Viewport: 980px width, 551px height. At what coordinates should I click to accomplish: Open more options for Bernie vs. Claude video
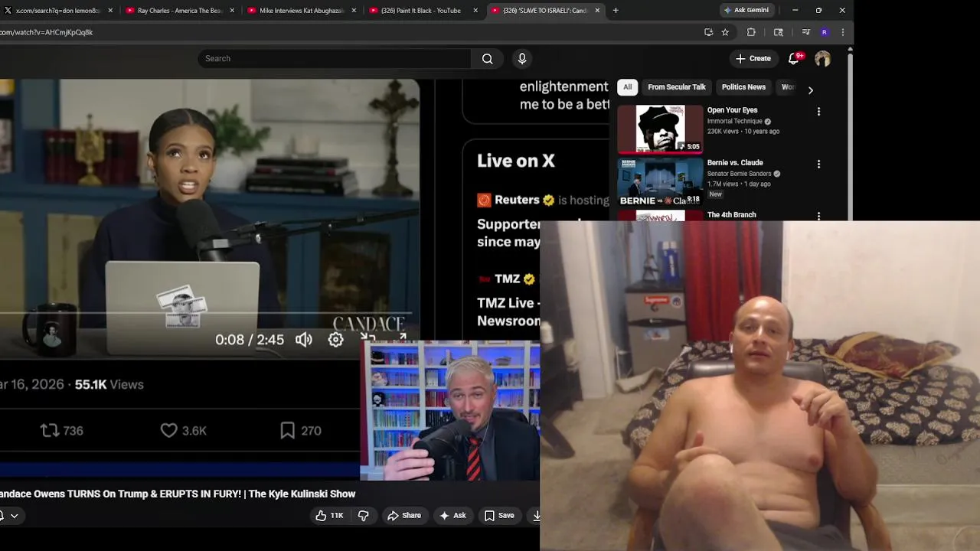click(818, 165)
